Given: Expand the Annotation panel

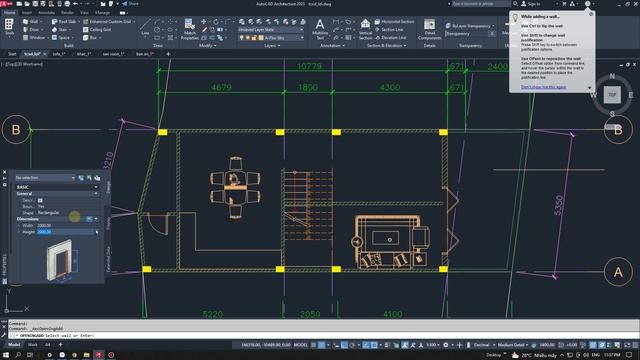Looking at the screenshot, I should [332, 46].
